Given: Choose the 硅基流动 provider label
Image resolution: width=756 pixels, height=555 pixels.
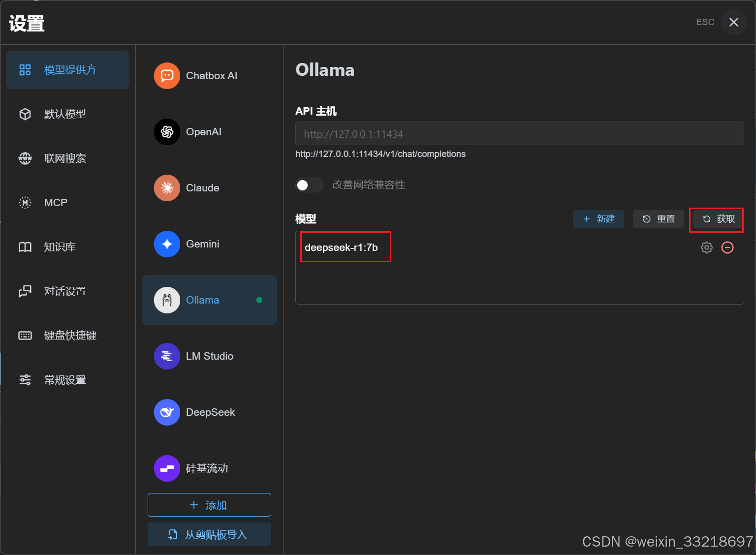Looking at the screenshot, I should (x=207, y=468).
